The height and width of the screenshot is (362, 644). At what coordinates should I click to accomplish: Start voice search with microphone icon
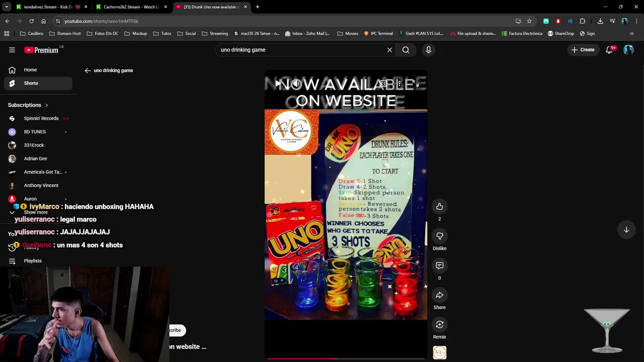[x=429, y=50]
